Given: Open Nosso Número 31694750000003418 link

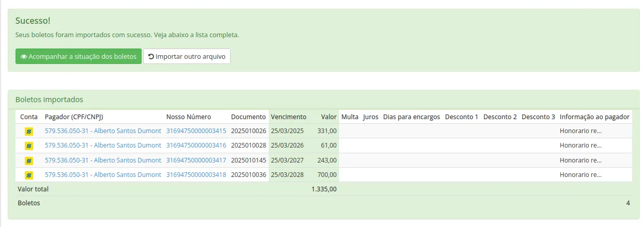Looking at the screenshot, I should pyautogui.click(x=196, y=175).
